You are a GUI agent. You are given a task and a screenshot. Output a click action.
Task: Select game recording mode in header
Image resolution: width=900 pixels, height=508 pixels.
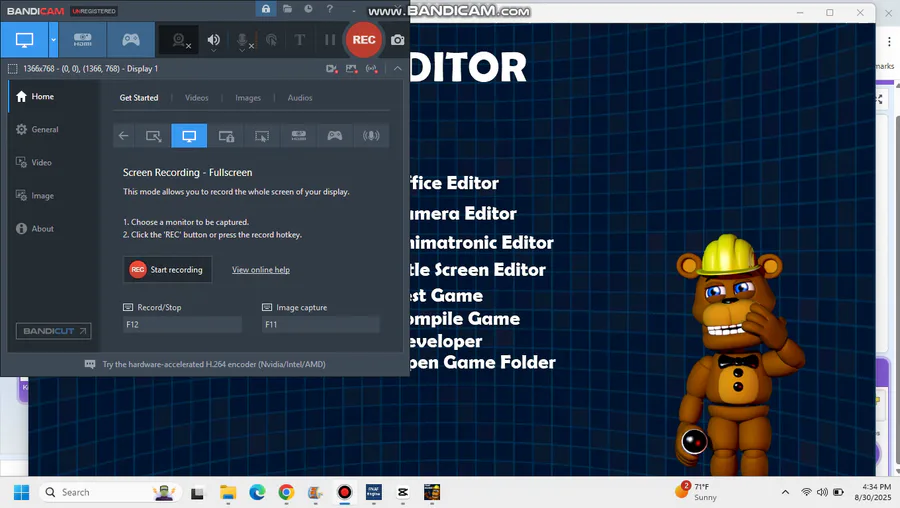(x=131, y=40)
